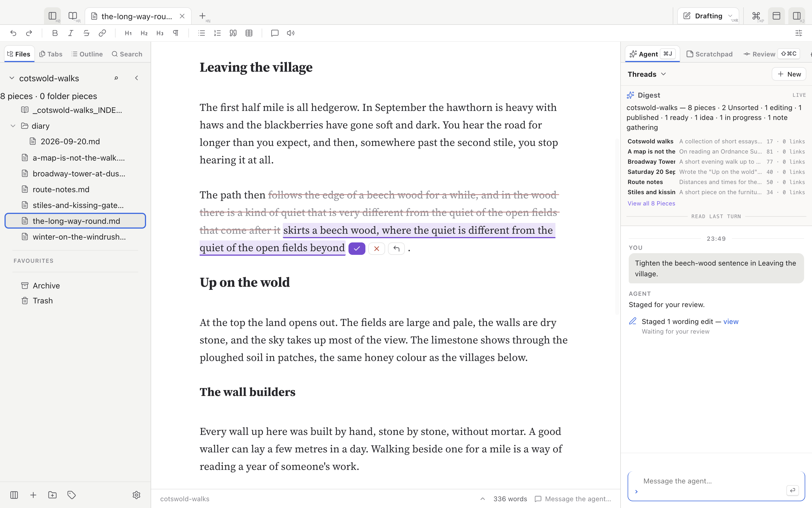Toggle italic formatting

[x=71, y=33]
